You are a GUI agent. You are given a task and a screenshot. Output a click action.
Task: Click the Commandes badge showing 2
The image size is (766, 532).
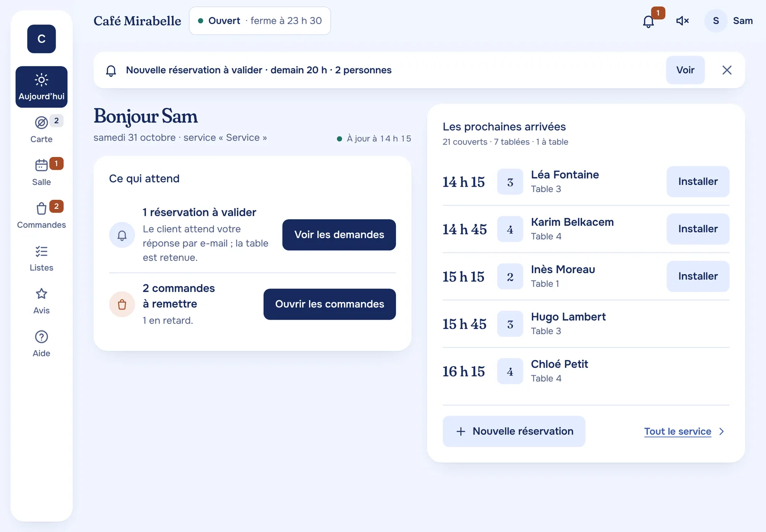56,206
